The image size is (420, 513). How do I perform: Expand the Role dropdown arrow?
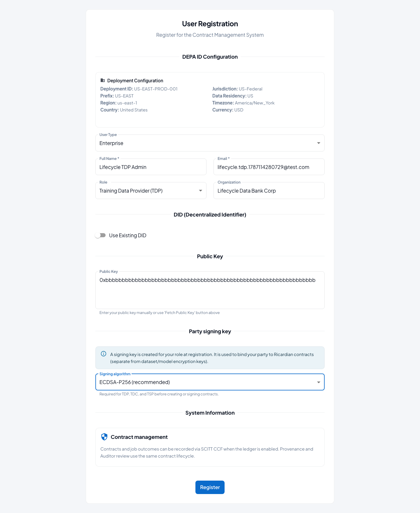200,191
